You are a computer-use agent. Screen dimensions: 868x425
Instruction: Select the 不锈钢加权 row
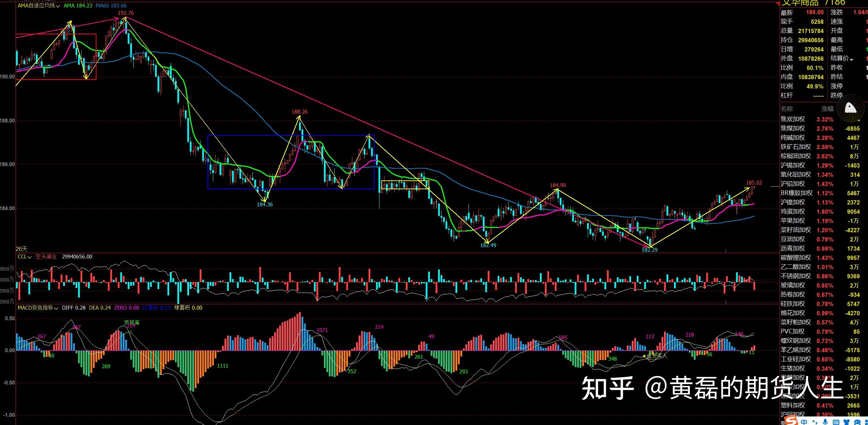(x=820, y=276)
